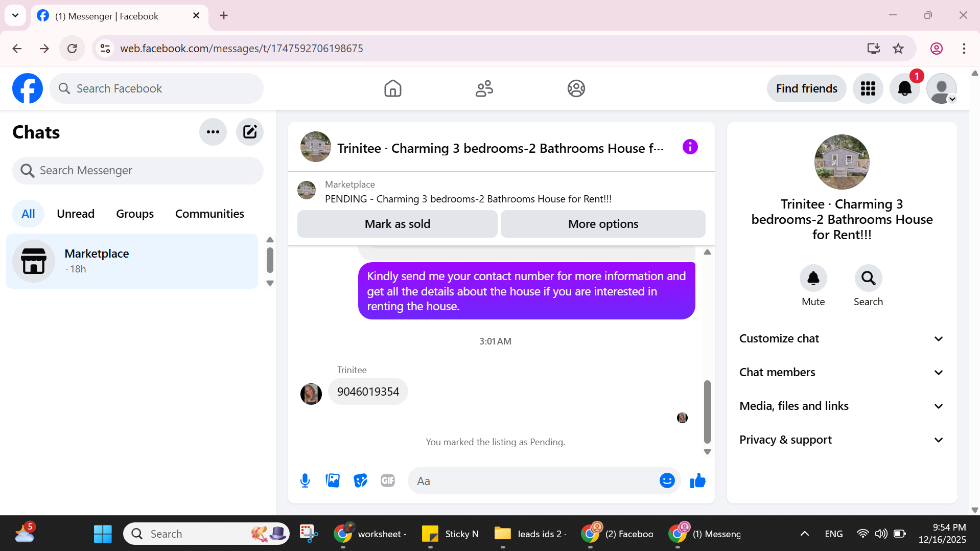Expand Chat members section

(x=842, y=372)
